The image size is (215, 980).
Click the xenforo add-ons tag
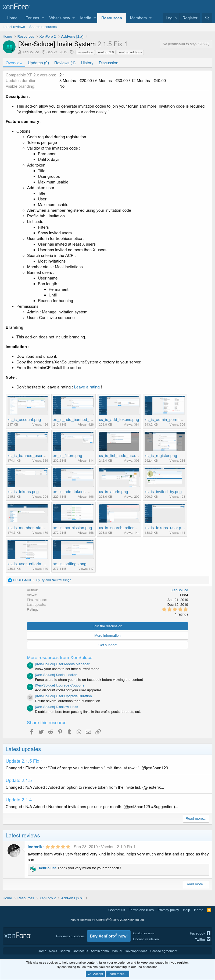(x=130, y=52)
